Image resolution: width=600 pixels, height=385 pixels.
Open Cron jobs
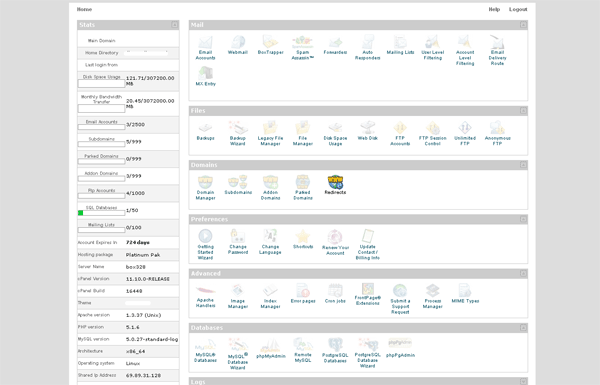[335, 294]
